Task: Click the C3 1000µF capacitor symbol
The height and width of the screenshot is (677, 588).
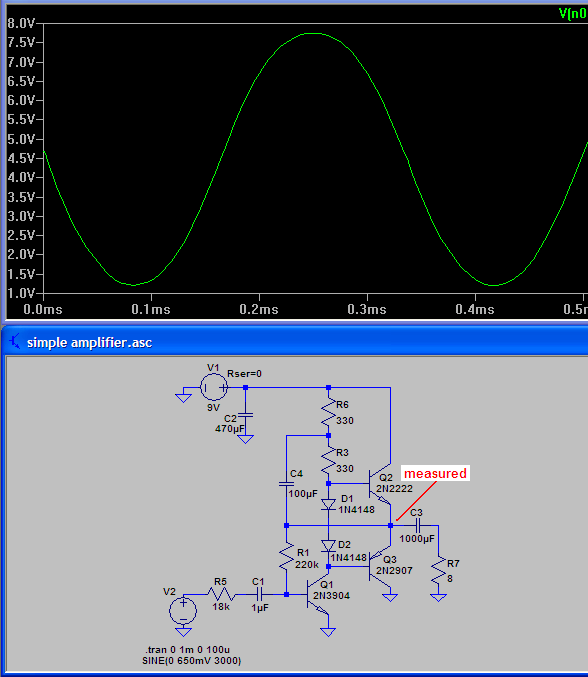Action: click(418, 525)
